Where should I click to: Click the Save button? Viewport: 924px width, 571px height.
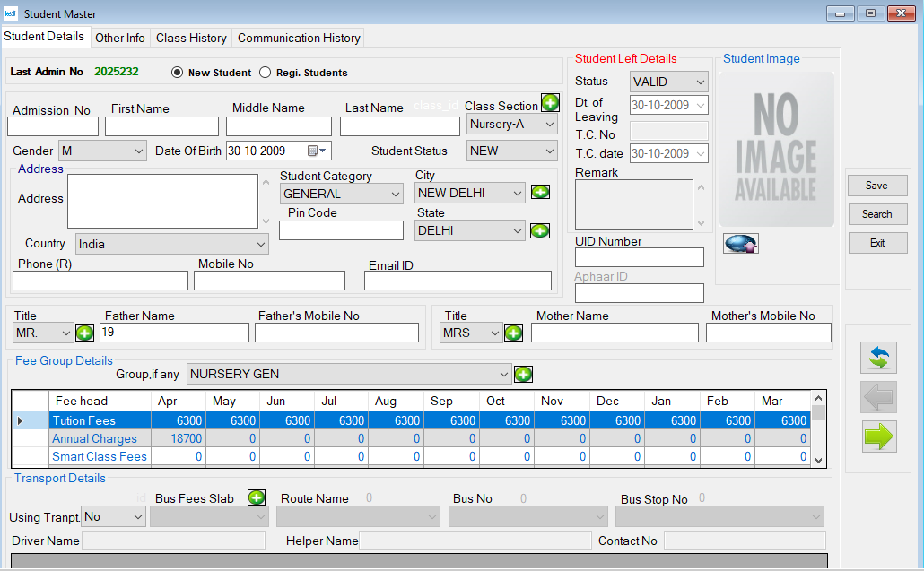click(876, 186)
